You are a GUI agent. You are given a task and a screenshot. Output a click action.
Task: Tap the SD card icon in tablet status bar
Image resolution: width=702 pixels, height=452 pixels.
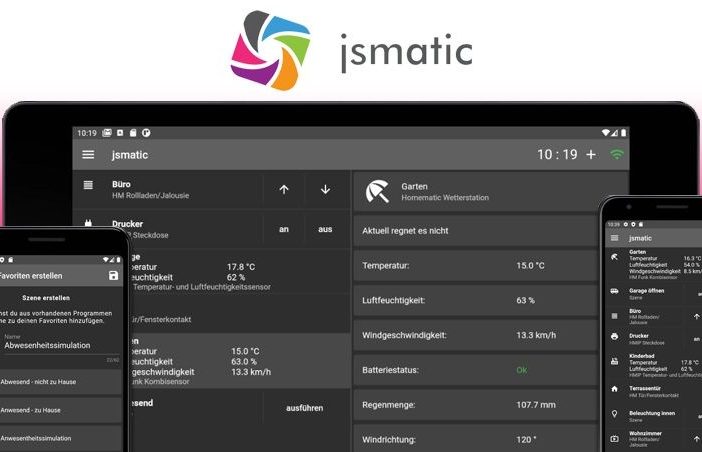coord(133,133)
